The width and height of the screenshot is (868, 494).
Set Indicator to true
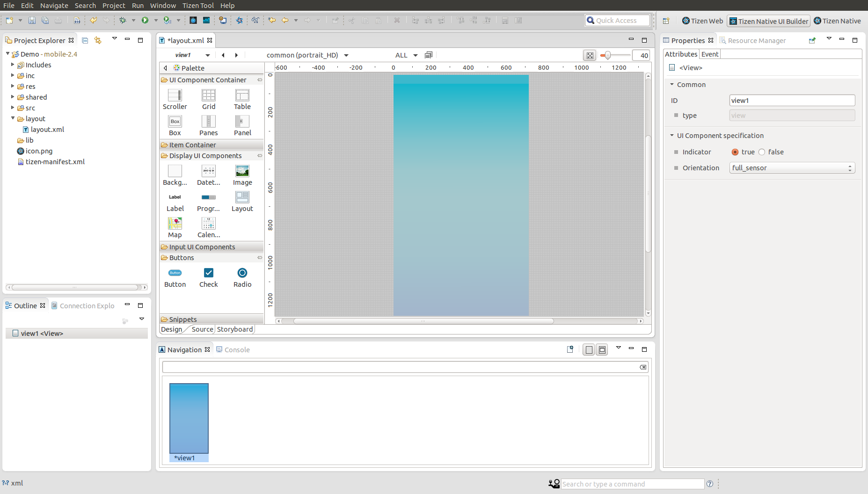(735, 152)
